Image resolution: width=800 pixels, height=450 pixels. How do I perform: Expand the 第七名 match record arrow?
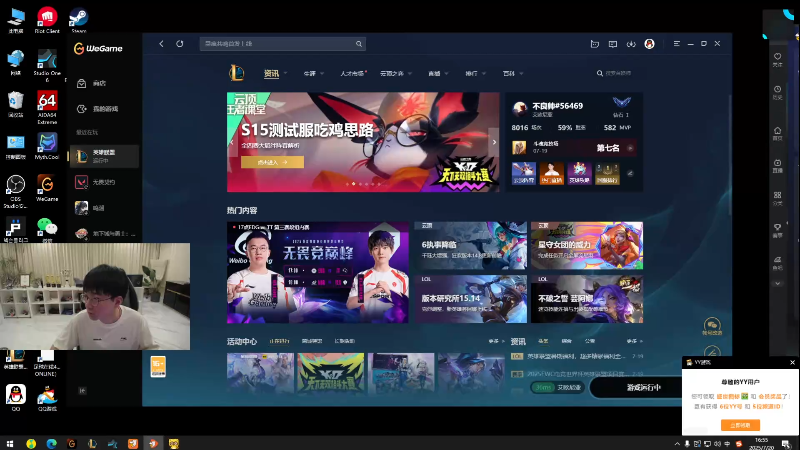[x=630, y=148]
